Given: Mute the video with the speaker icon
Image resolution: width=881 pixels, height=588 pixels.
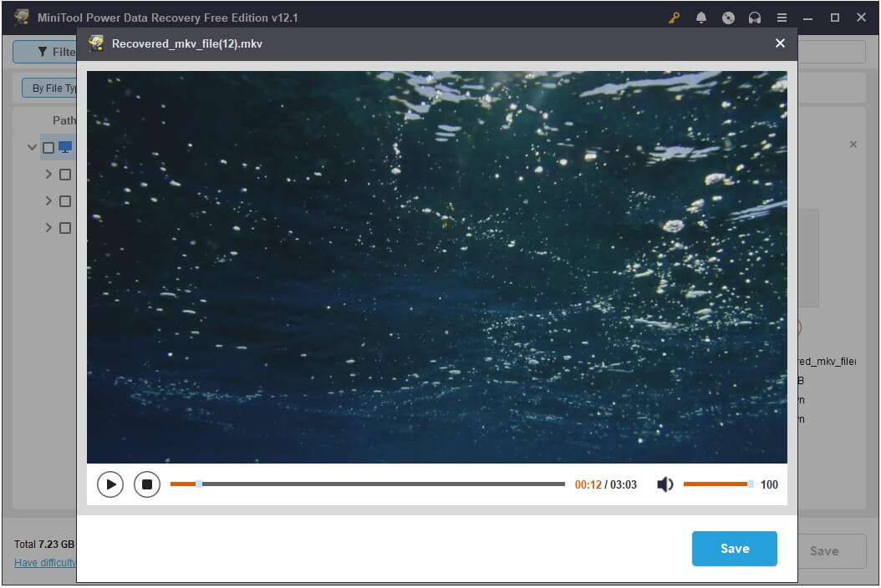Looking at the screenshot, I should [665, 484].
